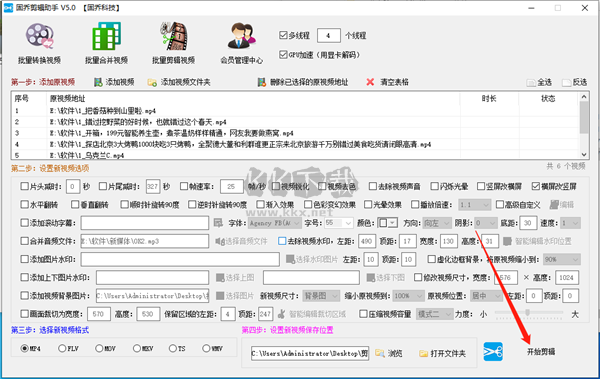Image resolution: width=600 pixels, height=379 pixels.
Task: Click the save path input field
Action: click(310, 353)
